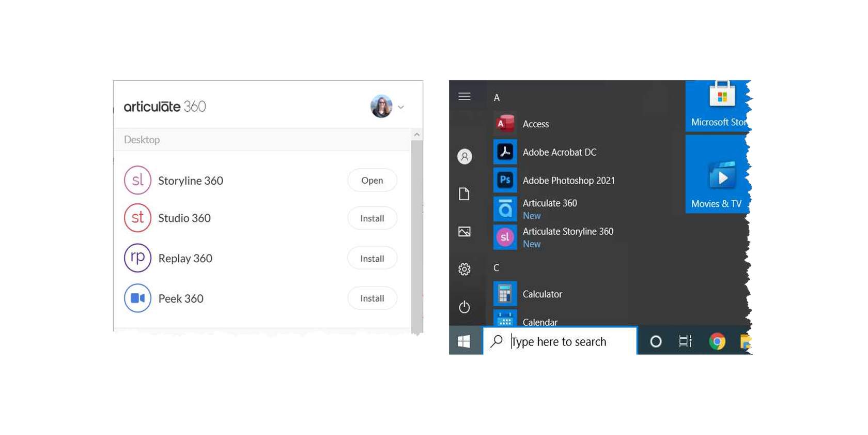Click the Storyline 360 label
Screen dimensions: 868x435
click(x=191, y=181)
